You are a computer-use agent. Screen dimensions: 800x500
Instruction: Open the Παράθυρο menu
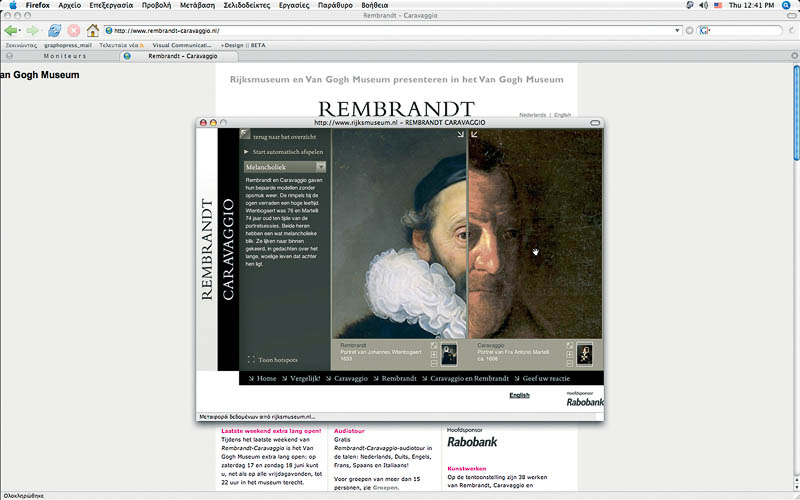point(335,5)
